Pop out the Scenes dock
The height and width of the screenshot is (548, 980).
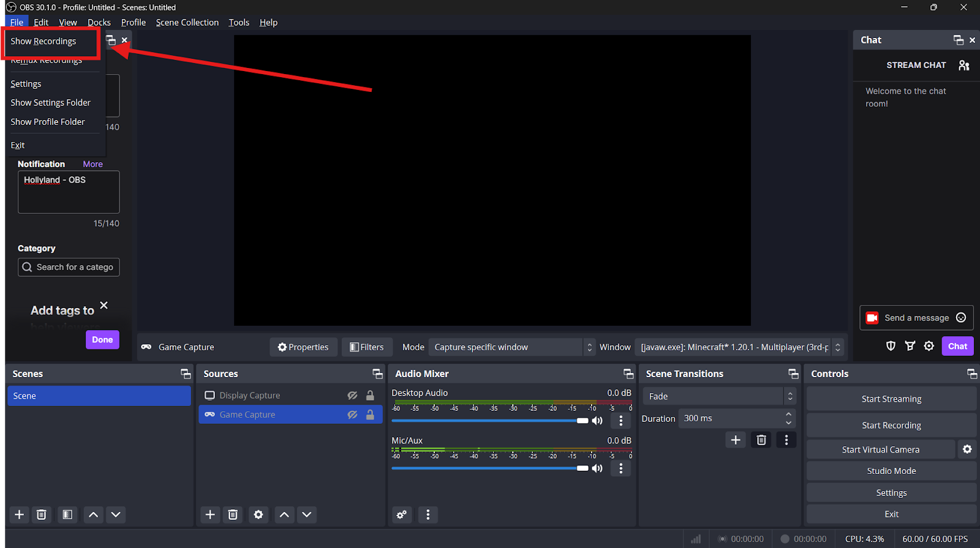click(x=186, y=373)
